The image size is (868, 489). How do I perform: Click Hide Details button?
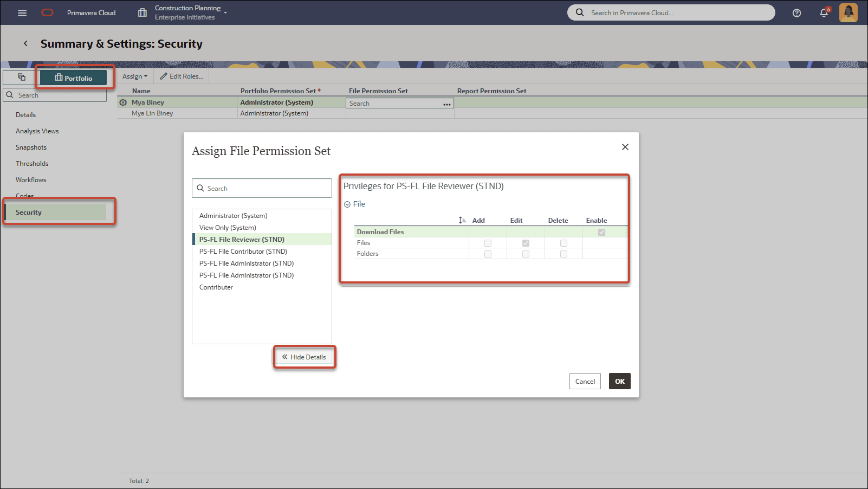point(304,357)
